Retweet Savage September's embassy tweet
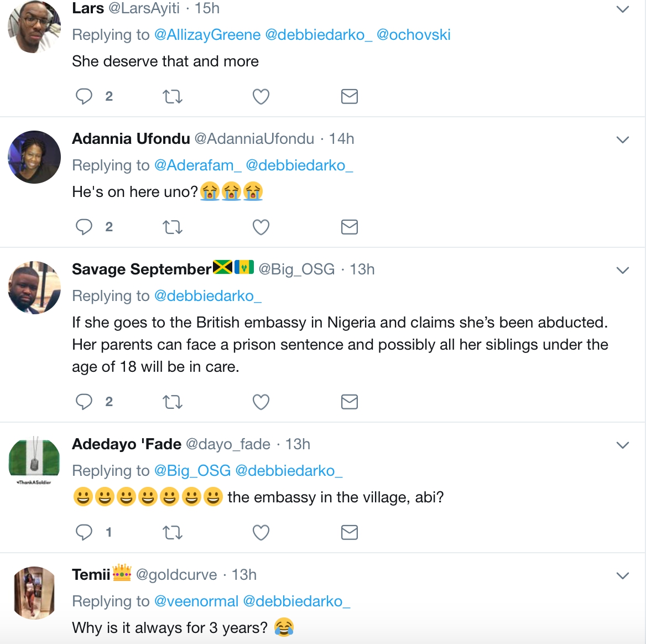646x644 pixels. (x=173, y=402)
